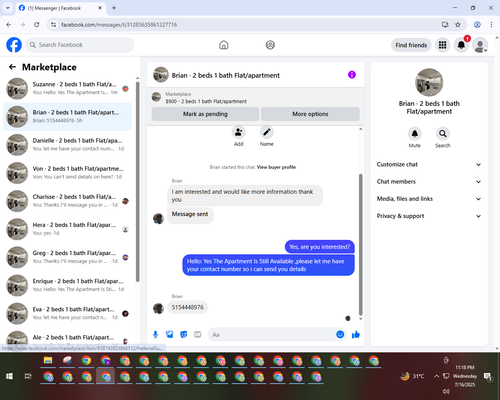500x400 pixels.
Task: Click the address bar URL
Action: 119,25
